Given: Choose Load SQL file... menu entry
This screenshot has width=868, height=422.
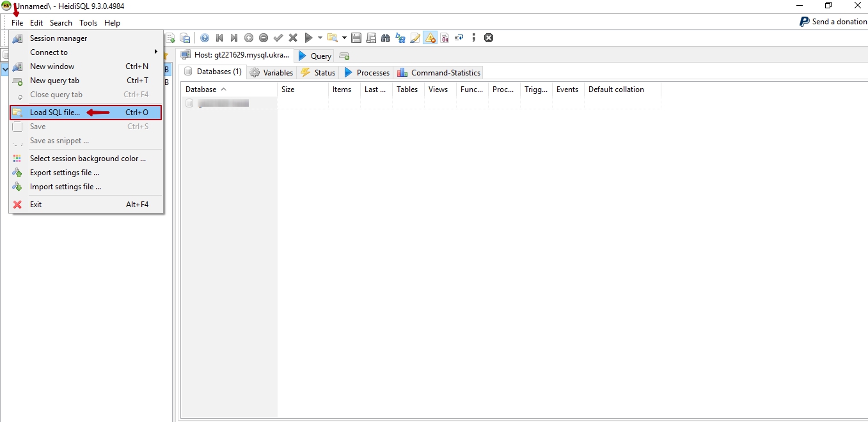Looking at the screenshot, I should pos(86,113).
